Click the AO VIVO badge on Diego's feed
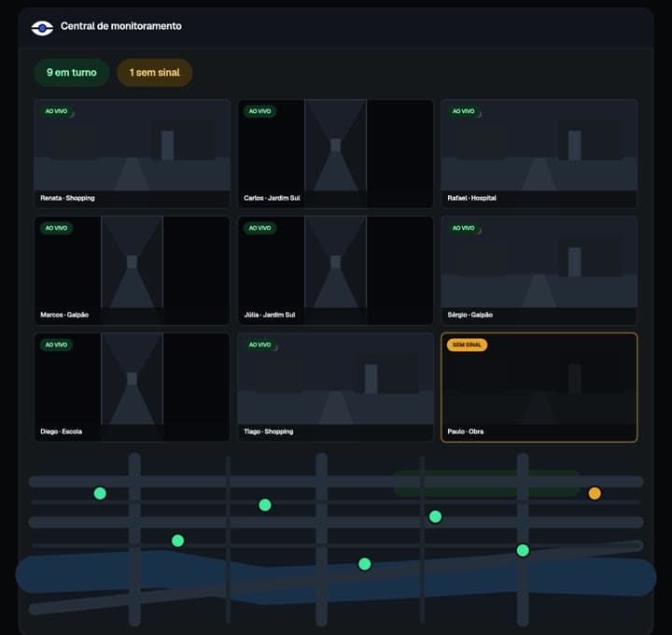Viewport: 672px width, 635px height. (x=57, y=345)
